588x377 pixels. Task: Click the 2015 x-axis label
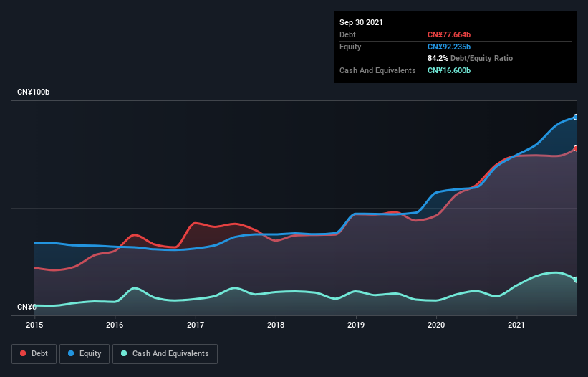[x=34, y=325]
